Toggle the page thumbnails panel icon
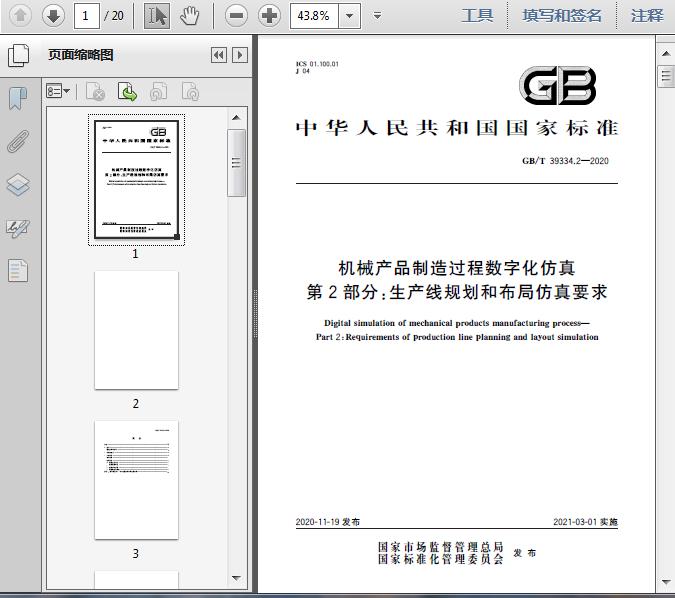This screenshot has height=598, width=675. [18, 55]
